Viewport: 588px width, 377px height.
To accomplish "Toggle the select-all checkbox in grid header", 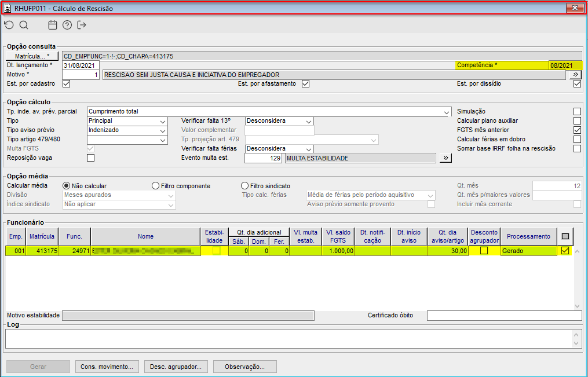I will click(x=565, y=236).
